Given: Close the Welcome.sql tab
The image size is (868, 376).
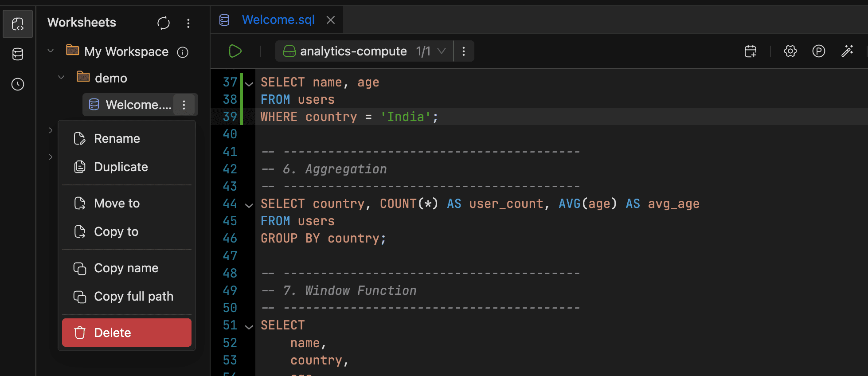Looking at the screenshot, I should tap(331, 20).
